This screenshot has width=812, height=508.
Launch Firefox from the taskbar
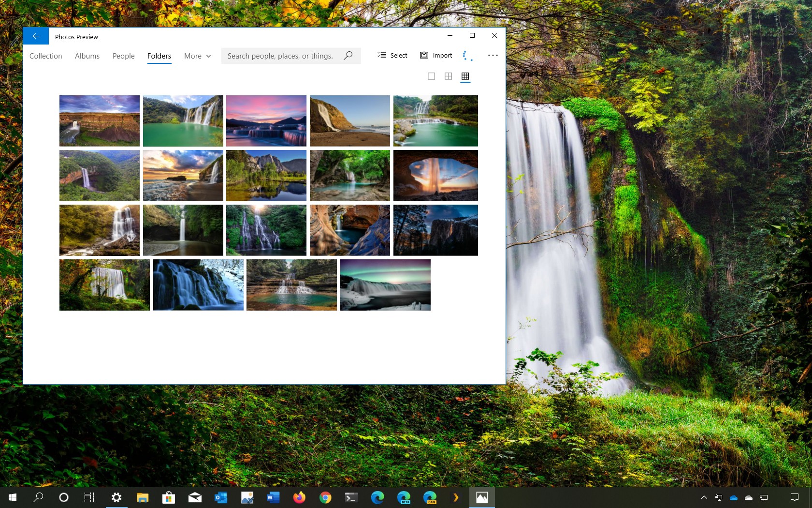(x=299, y=497)
